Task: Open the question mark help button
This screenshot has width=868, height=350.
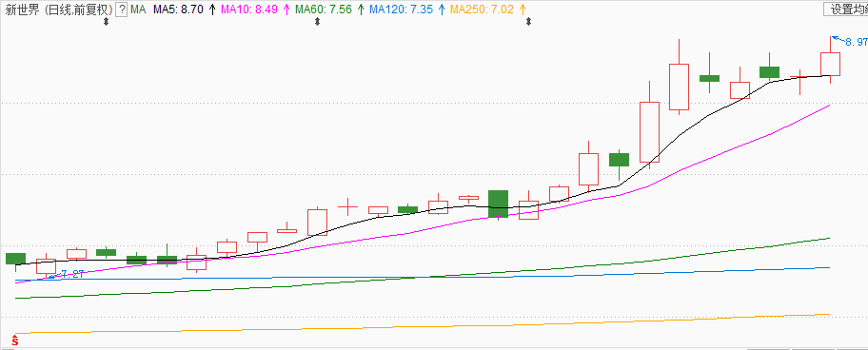Action: point(121,10)
